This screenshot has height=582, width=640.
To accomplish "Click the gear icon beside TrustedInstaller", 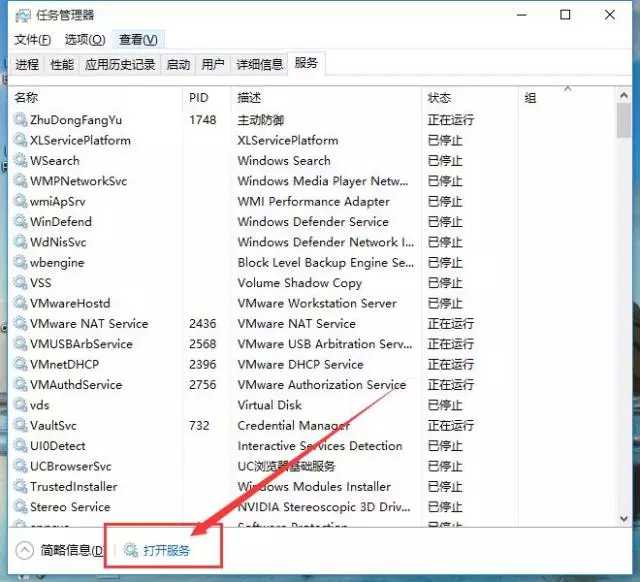I will point(20,487).
